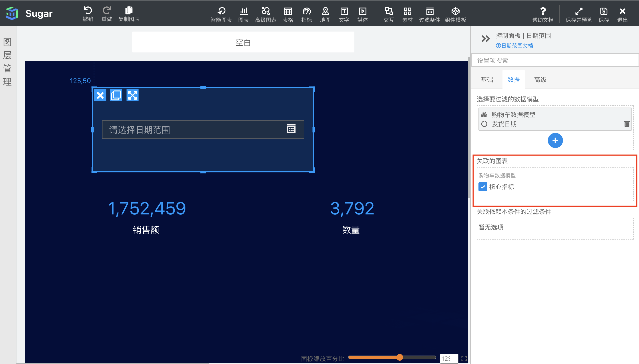Viewport: 639px width, 364px height.
Task: Click the panel zoom slider handle
Action: [x=400, y=357]
